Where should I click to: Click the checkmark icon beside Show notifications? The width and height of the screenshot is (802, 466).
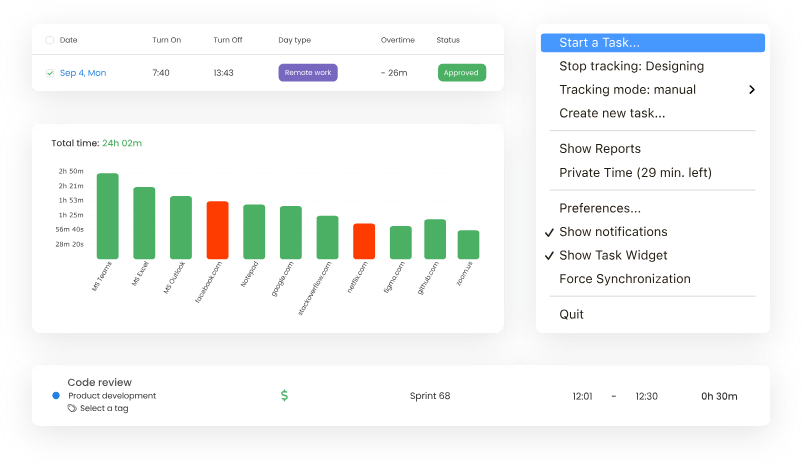pos(549,232)
